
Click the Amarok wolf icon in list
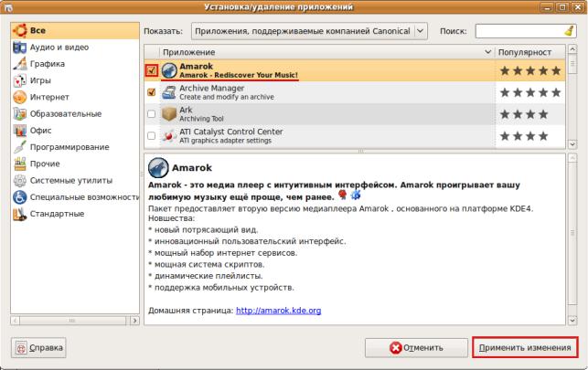click(x=169, y=70)
